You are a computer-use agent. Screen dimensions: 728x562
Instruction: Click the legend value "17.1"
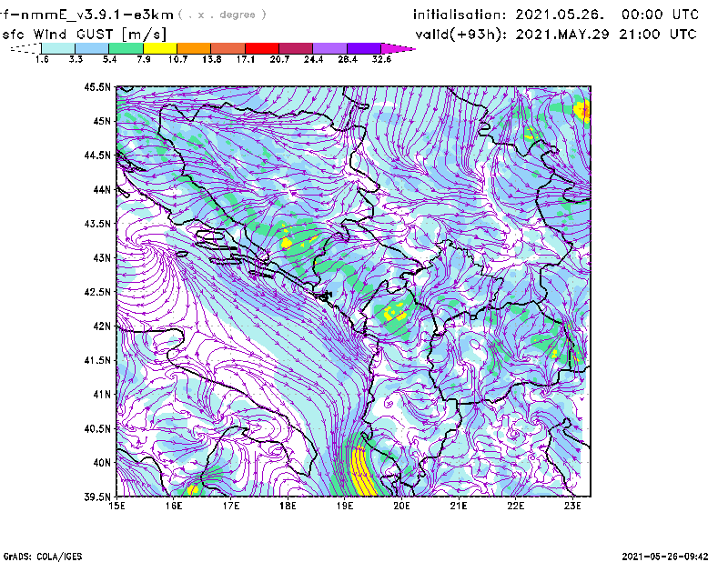(x=246, y=59)
